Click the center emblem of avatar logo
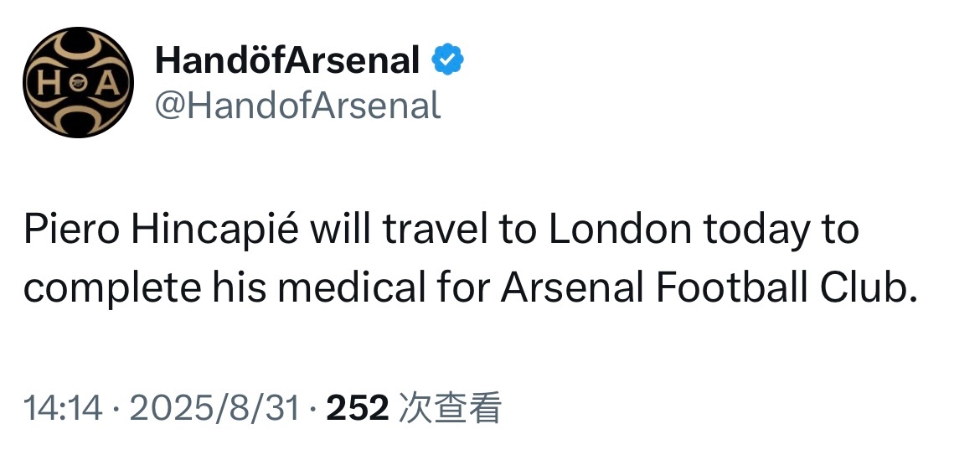The height and width of the screenshot is (455, 980). pyautogui.click(x=78, y=83)
